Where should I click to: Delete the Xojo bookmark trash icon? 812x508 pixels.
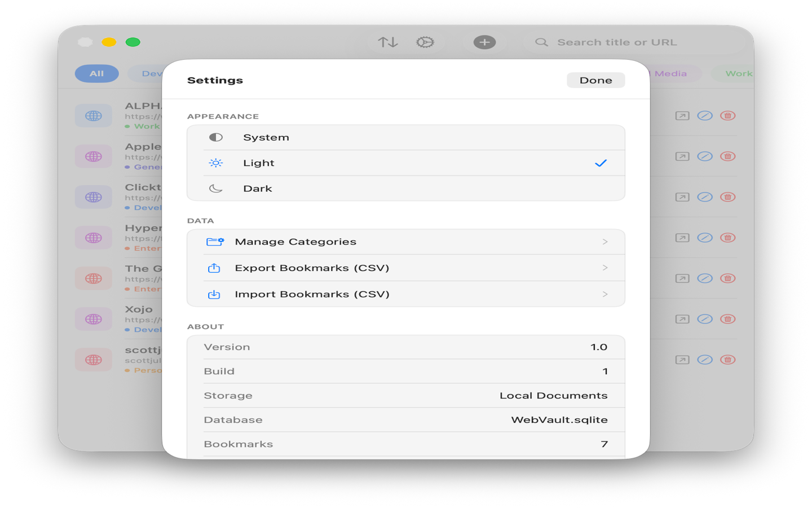(x=728, y=319)
